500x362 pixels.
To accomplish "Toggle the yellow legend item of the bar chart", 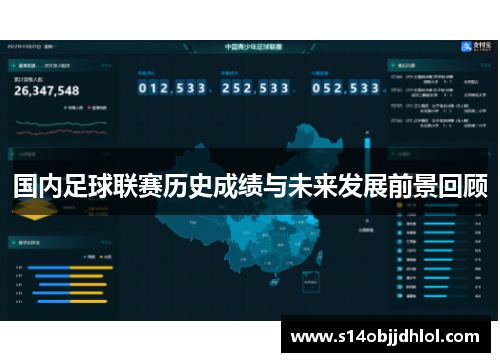I will coord(106,257).
